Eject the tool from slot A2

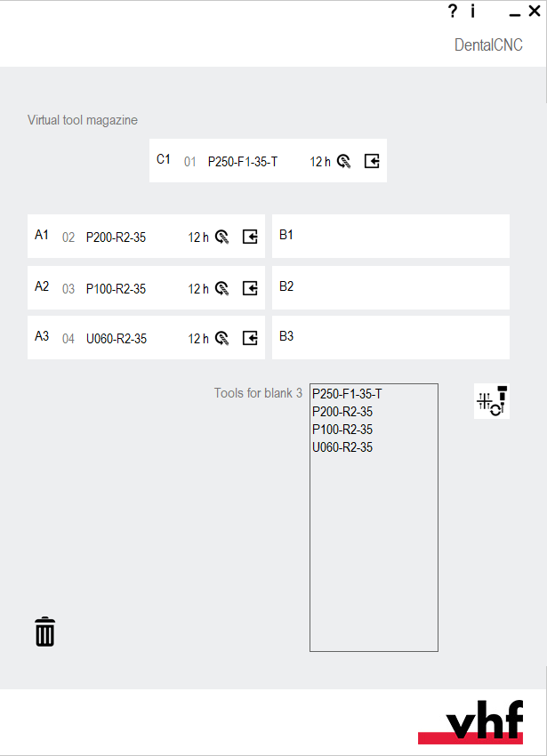(x=250, y=288)
